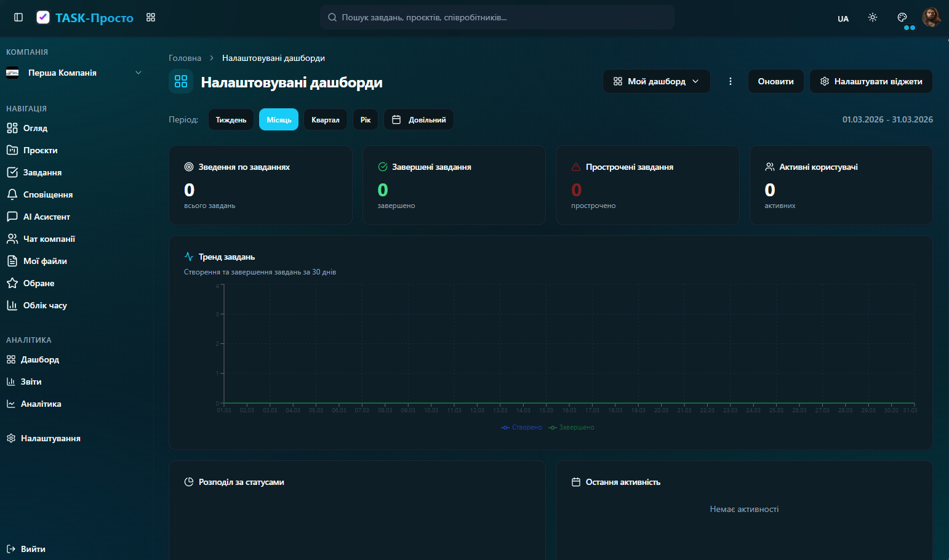Image resolution: width=949 pixels, height=560 pixels.
Task: Open the user profile avatar
Action: [931, 17]
